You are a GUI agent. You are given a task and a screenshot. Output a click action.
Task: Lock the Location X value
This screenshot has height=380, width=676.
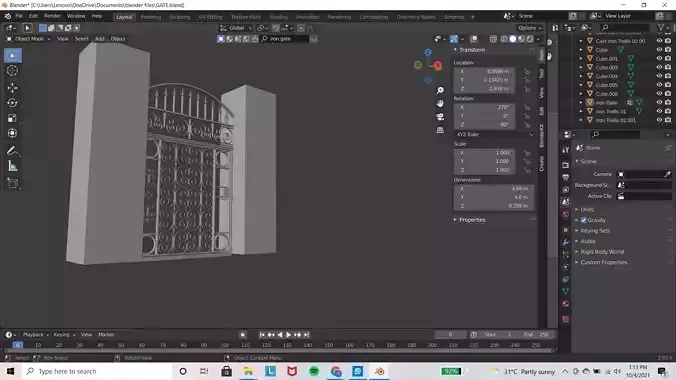tap(527, 71)
